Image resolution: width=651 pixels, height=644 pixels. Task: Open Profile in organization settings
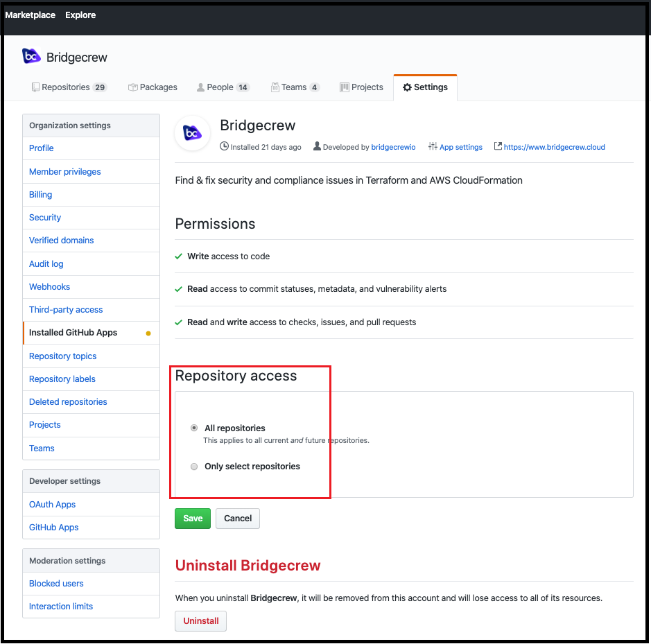92,148
